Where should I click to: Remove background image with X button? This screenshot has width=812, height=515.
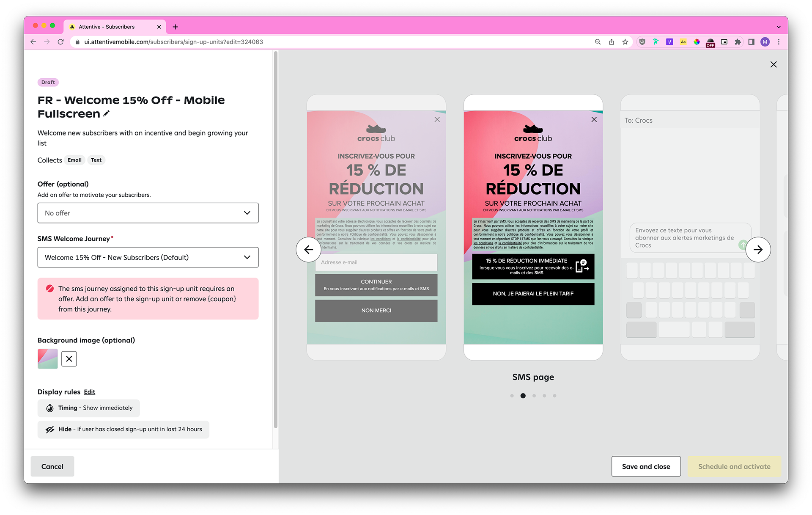(x=69, y=359)
